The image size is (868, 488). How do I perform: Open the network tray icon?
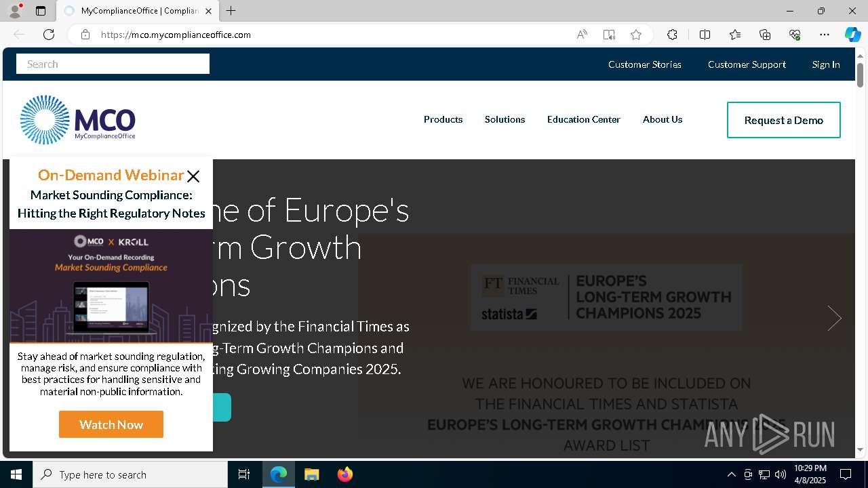tap(764, 474)
